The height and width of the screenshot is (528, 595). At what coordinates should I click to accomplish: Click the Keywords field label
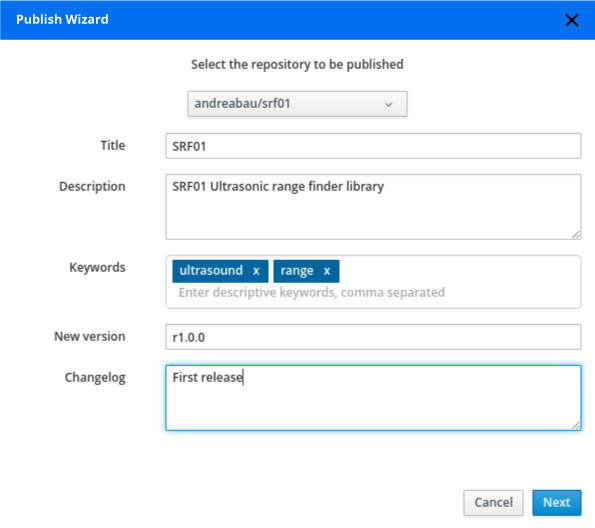click(97, 267)
